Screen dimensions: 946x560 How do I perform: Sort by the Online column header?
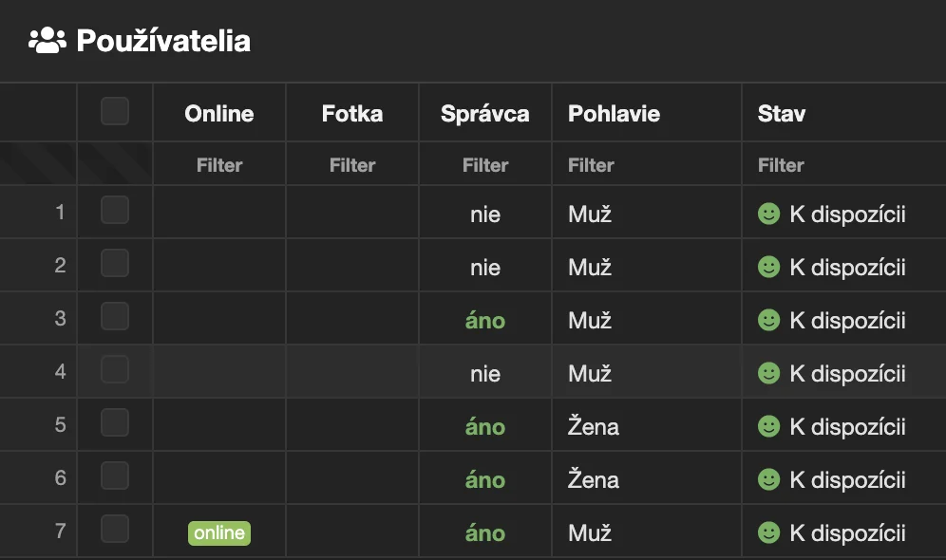(x=219, y=114)
